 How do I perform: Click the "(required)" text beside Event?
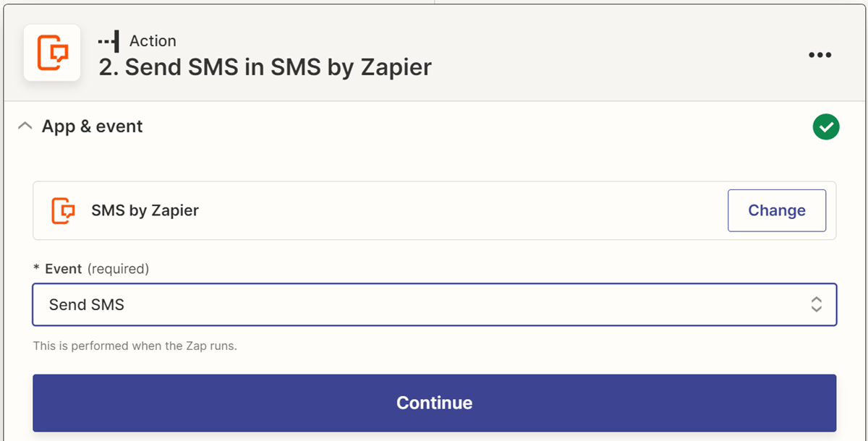point(118,269)
